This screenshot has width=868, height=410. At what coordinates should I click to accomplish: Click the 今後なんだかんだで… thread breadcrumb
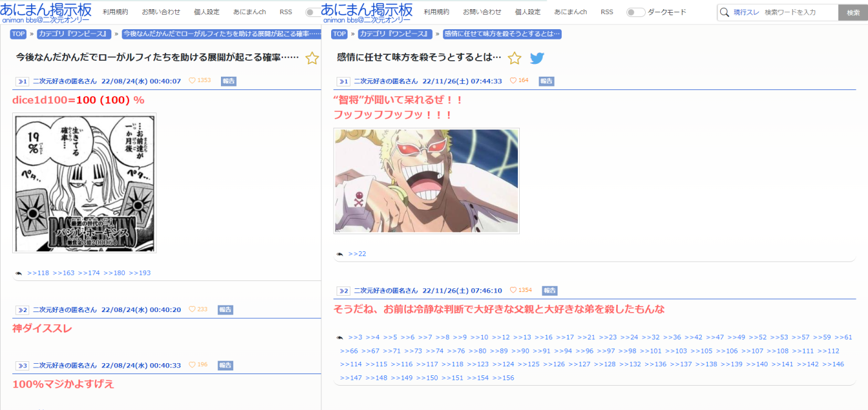click(x=222, y=34)
